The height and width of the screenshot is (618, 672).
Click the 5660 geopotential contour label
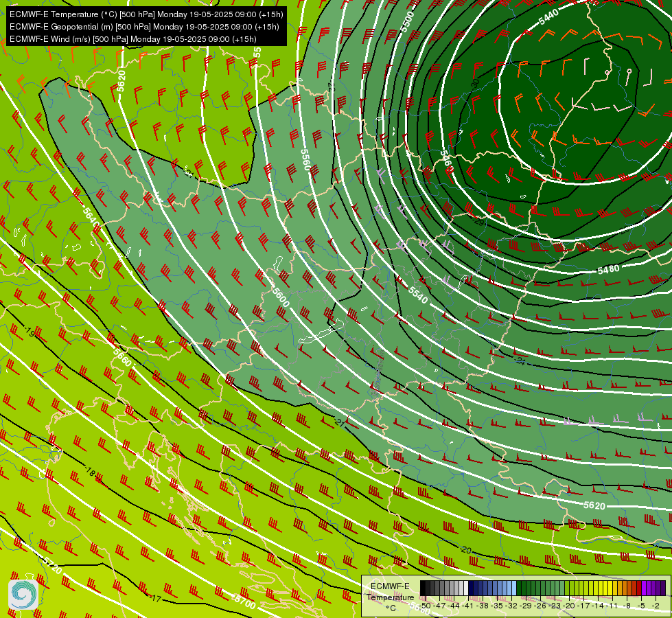click(122, 357)
